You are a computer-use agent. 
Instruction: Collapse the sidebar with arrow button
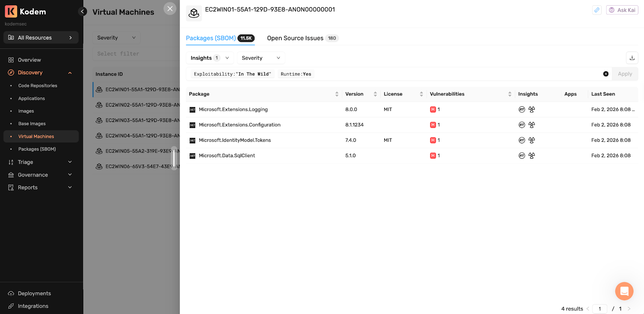pyautogui.click(x=83, y=11)
